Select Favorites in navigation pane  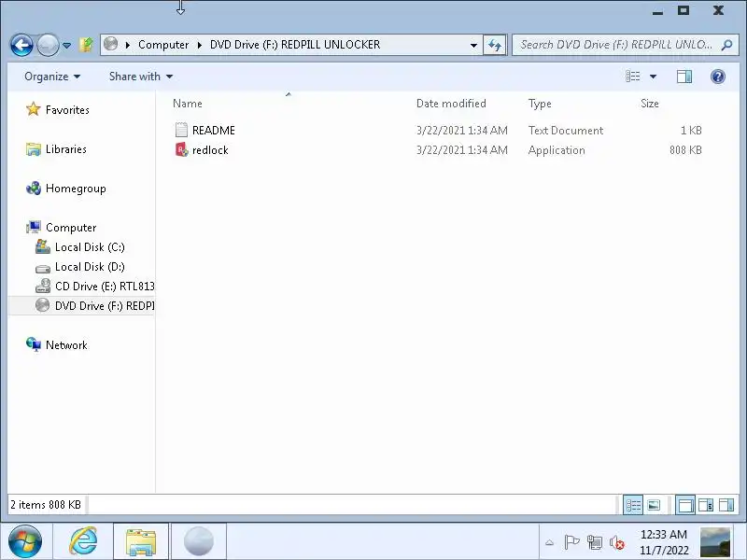tap(67, 110)
